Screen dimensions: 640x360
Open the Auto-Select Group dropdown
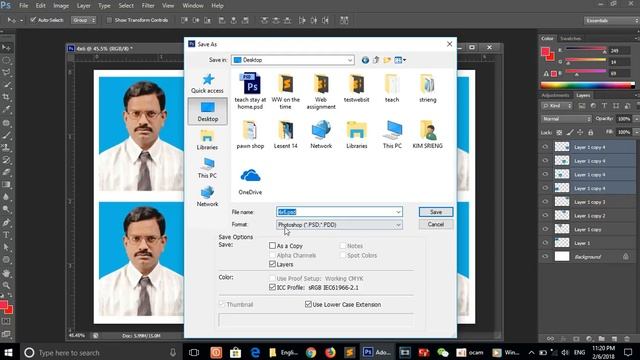[x=83, y=20]
